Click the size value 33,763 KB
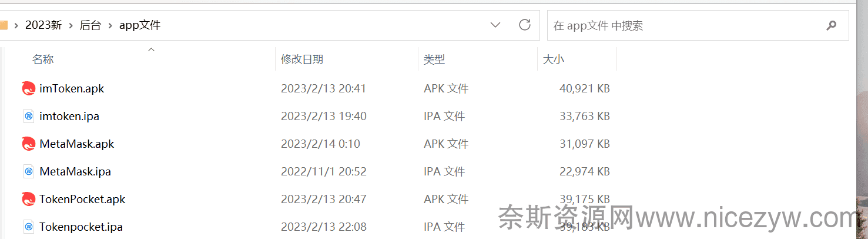Screen dimensions: 868x239 [x=585, y=117]
